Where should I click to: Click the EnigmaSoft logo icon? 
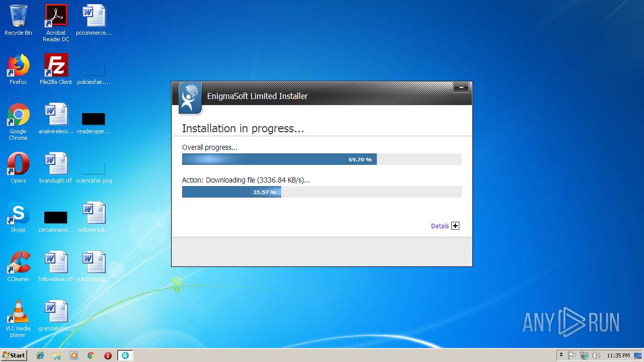pyautogui.click(x=190, y=98)
